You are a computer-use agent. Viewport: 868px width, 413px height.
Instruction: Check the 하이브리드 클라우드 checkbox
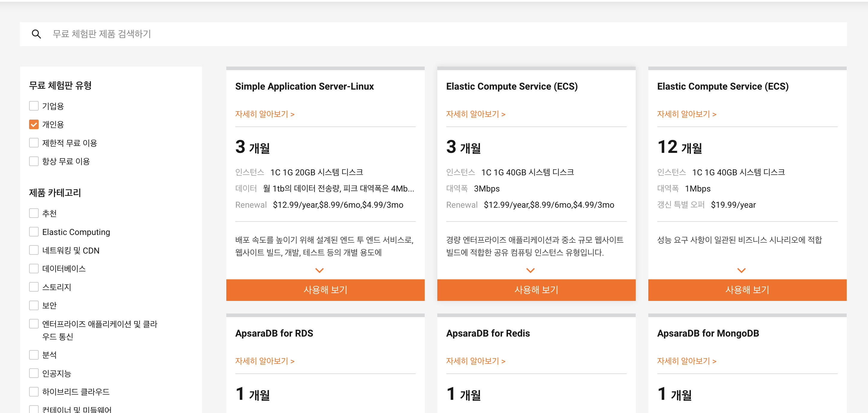point(34,392)
